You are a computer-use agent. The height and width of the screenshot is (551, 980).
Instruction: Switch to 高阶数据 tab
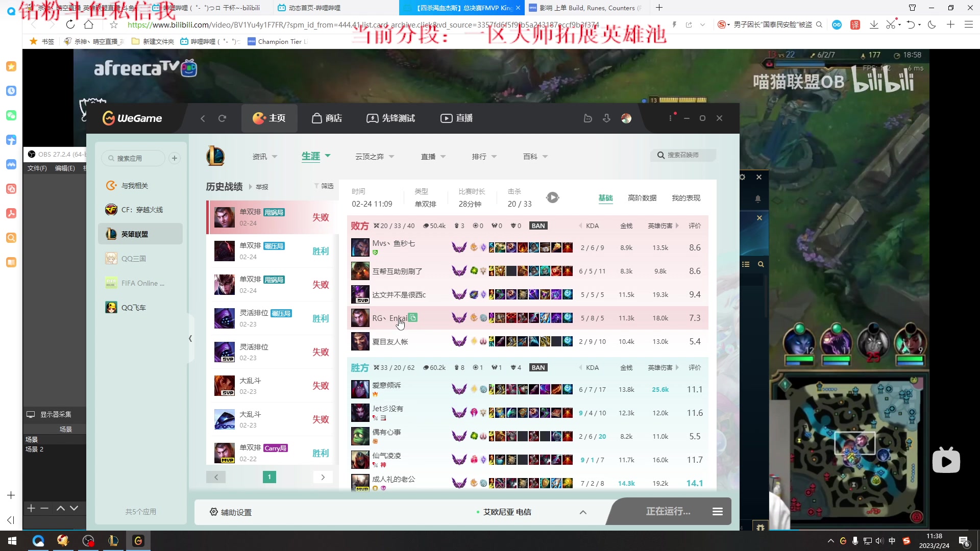click(x=642, y=198)
